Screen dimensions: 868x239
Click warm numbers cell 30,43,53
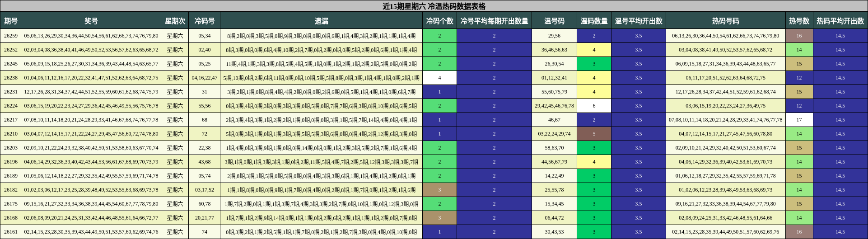[554, 232]
